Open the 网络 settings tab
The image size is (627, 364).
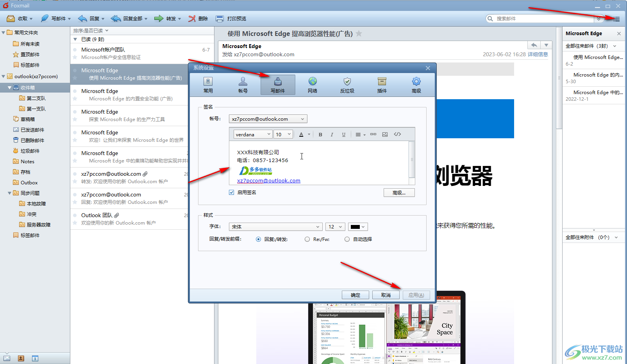coord(313,85)
